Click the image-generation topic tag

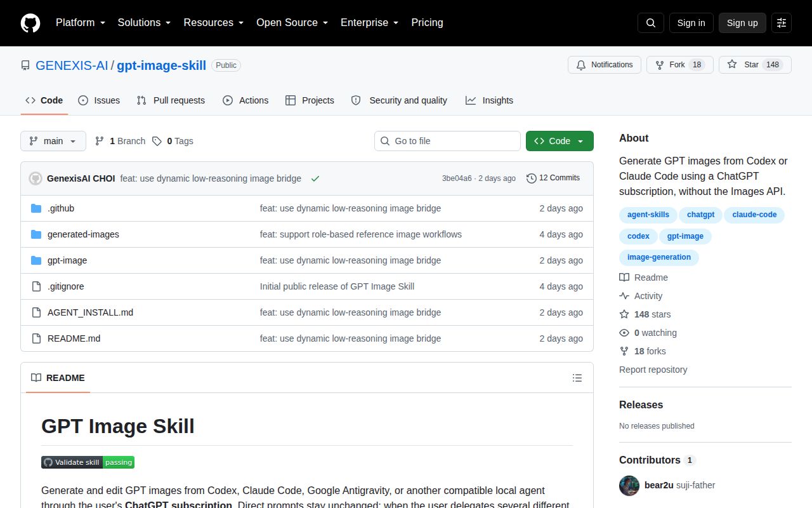tap(659, 257)
